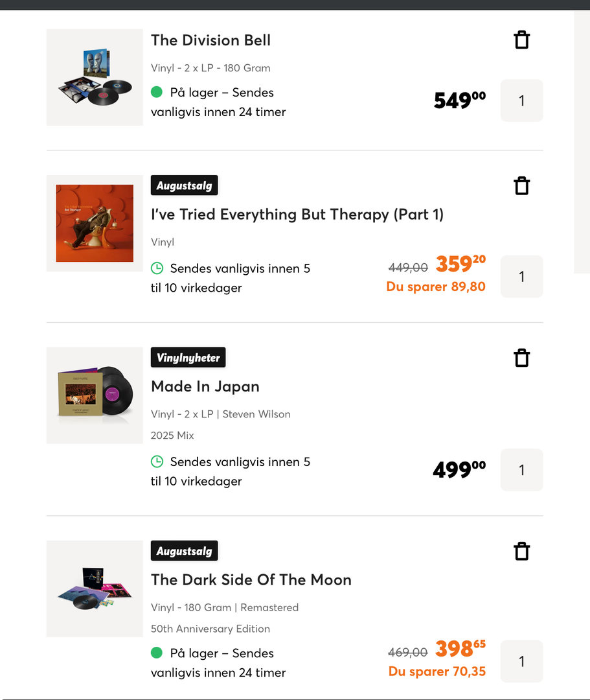This screenshot has height=700, width=590.
Task: Adjust quantity for The Dark Side Of The Moon
Action: pyautogui.click(x=521, y=661)
